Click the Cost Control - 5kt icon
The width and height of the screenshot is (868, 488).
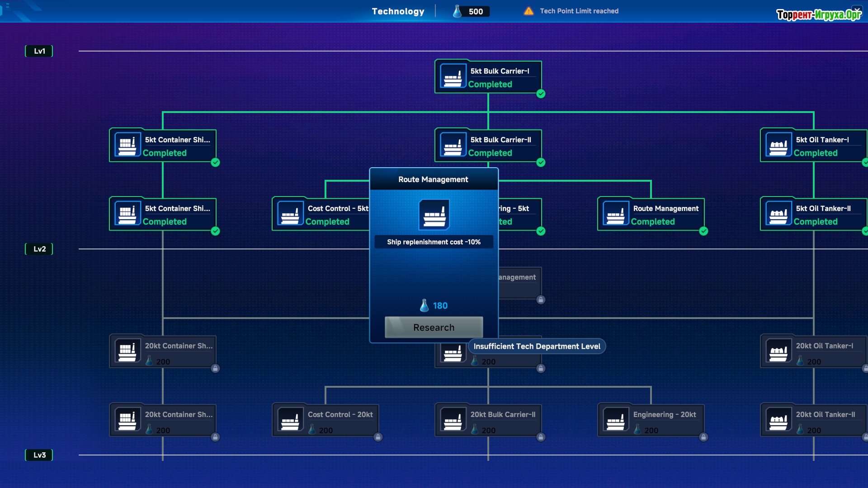pyautogui.click(x=290, y=213)
